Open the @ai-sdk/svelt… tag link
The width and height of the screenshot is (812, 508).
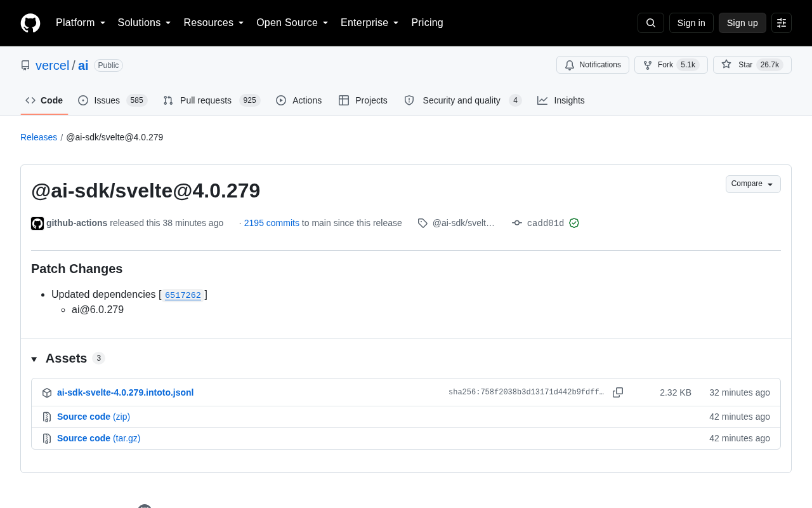[464, 223]
